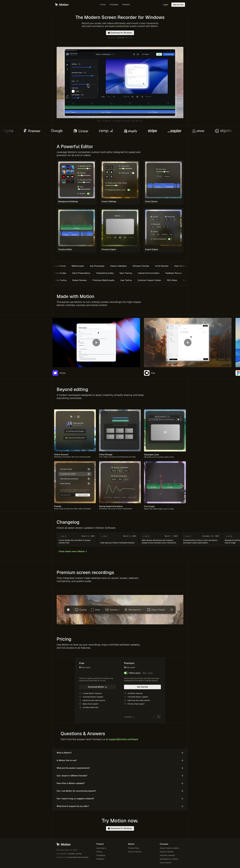Viewport: 240px width, 868px height.
Task: Click the bottom Download for Windows button
Action: [120, 828]
